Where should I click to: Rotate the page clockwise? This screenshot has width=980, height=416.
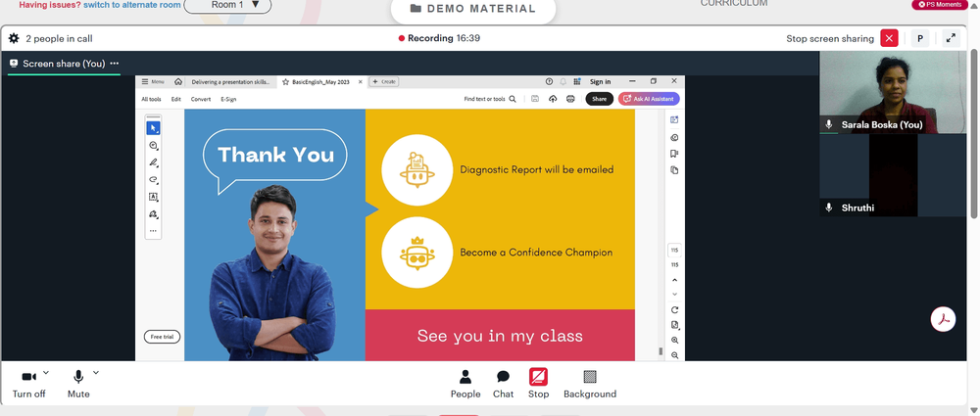coord(674,310)
